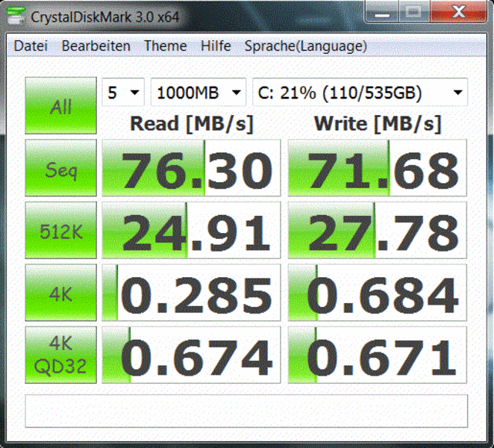Click the 4K QD32 read result 0.674

click(191, 355)
